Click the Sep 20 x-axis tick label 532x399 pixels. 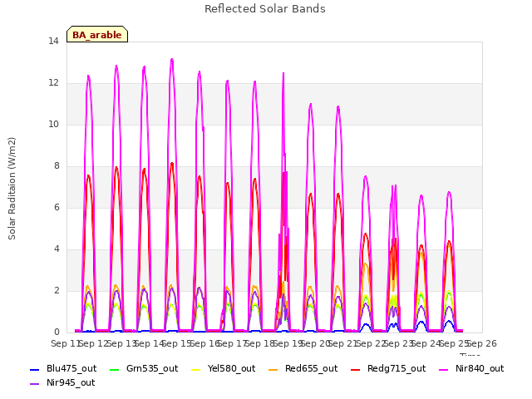coord(315,343)
